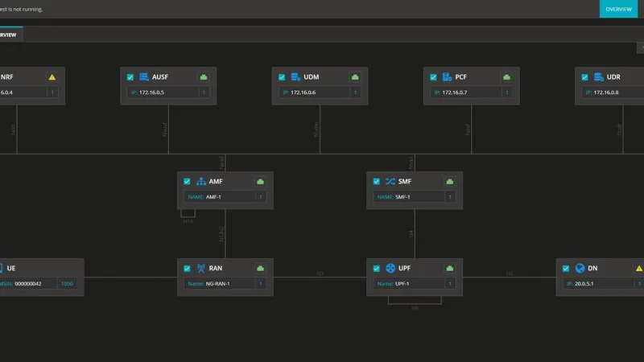Click the PCF IP field 172.16.0.7
Image resolution: width=644 pixels, height=362 pixels.
click(x=466, y=93)
